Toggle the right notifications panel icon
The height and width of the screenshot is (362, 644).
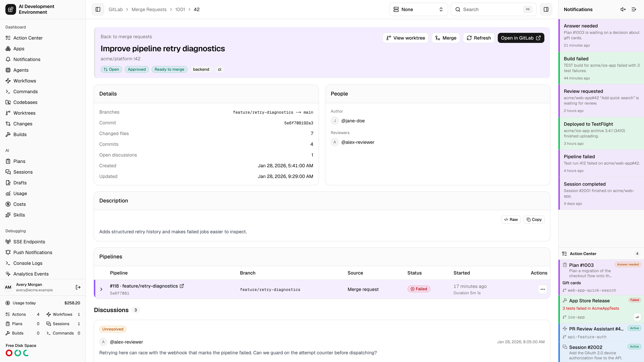coord(546,9)
